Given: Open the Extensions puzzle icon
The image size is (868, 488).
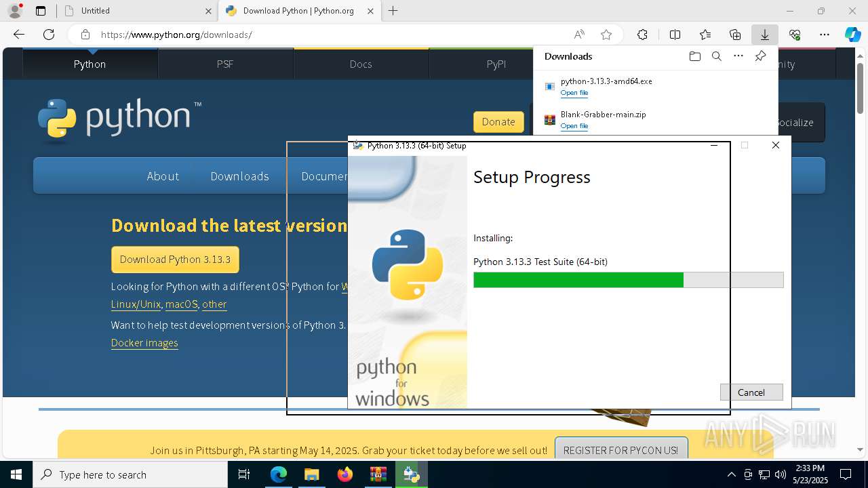Looking at the screenshot, I should (642, 35).
